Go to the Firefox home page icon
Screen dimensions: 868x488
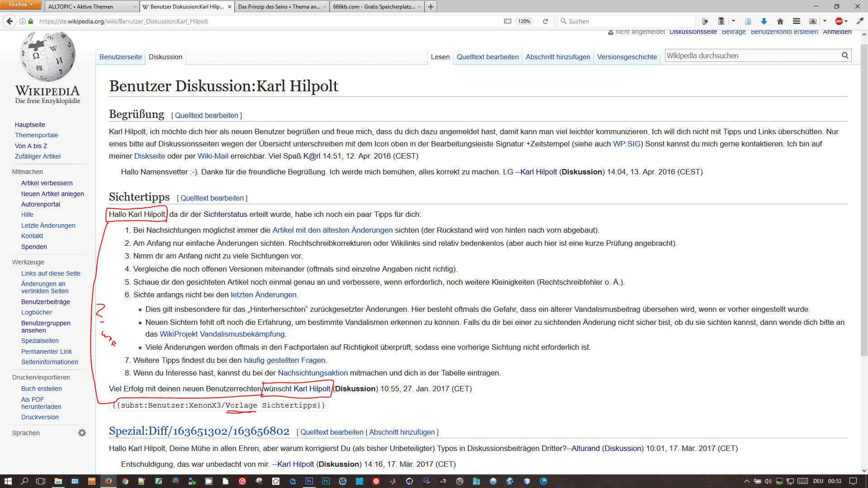(x=780, y=21)
